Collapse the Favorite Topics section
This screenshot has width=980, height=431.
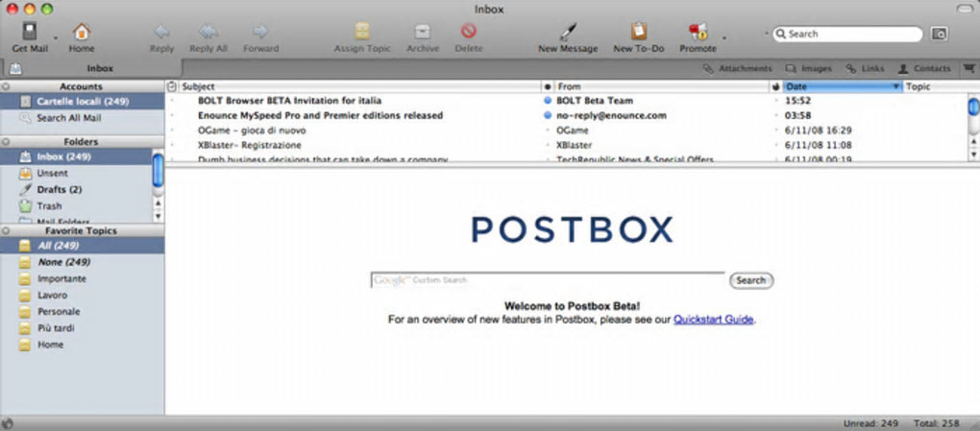pyautogui.click(x=6, y=231)
